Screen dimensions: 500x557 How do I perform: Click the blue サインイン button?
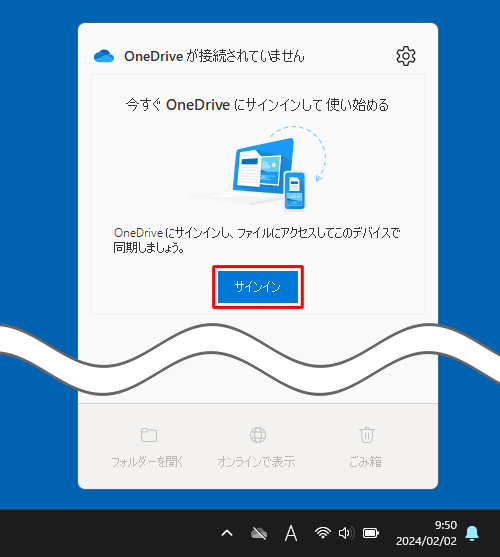pyautogui.click(x=258, y=287)
